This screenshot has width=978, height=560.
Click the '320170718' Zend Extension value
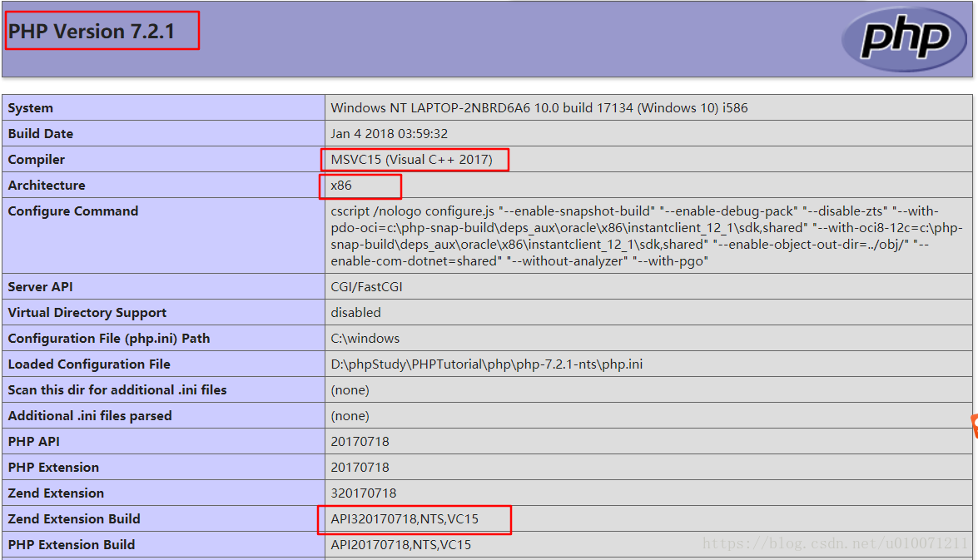[364, 493]
